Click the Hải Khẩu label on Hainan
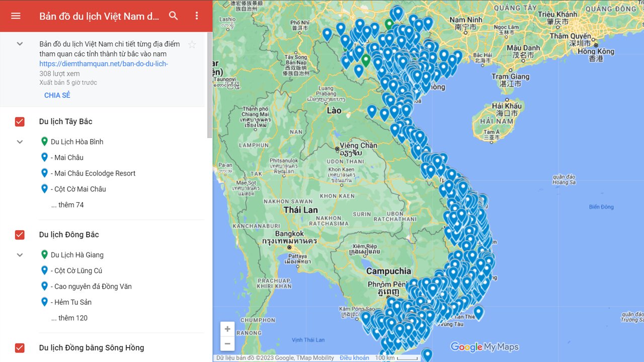644x362 pixels. [507, 106]
